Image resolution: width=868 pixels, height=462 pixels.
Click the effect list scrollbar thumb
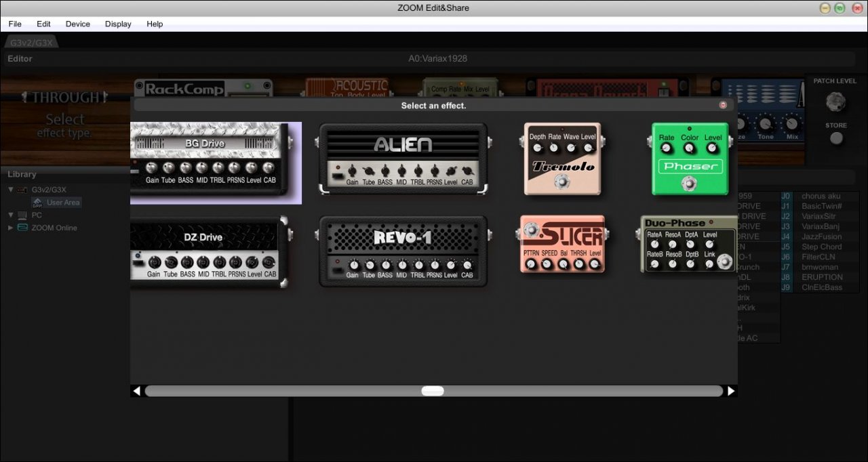coord(433,391)
